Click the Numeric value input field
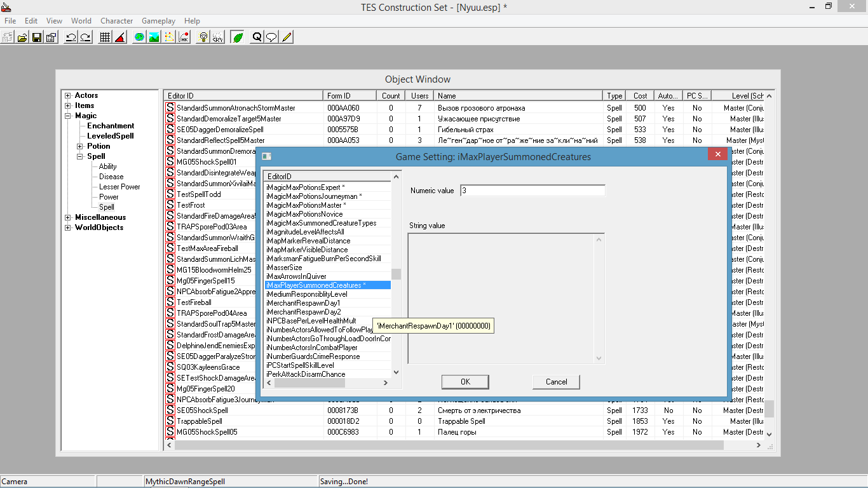 point(532,191)
